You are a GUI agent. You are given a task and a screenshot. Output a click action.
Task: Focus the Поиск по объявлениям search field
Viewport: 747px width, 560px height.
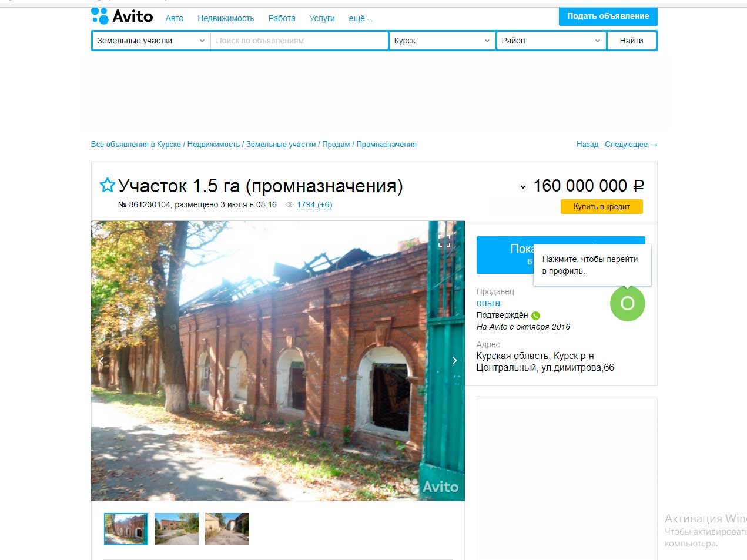pyautogui.click(x=299, y=41)
